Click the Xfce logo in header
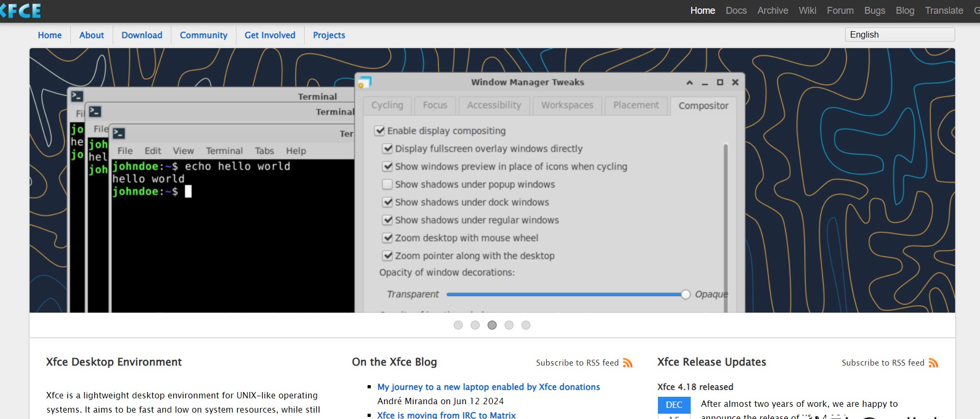Image resolution: width=980 pixels, height=419 pixels. 21,11
